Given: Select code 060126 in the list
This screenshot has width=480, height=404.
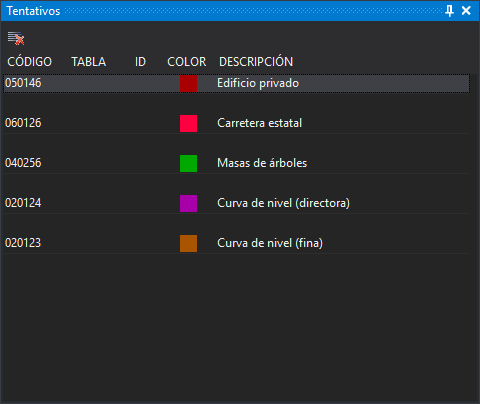Looking at the screenshot, I should [x=23, y=123].
